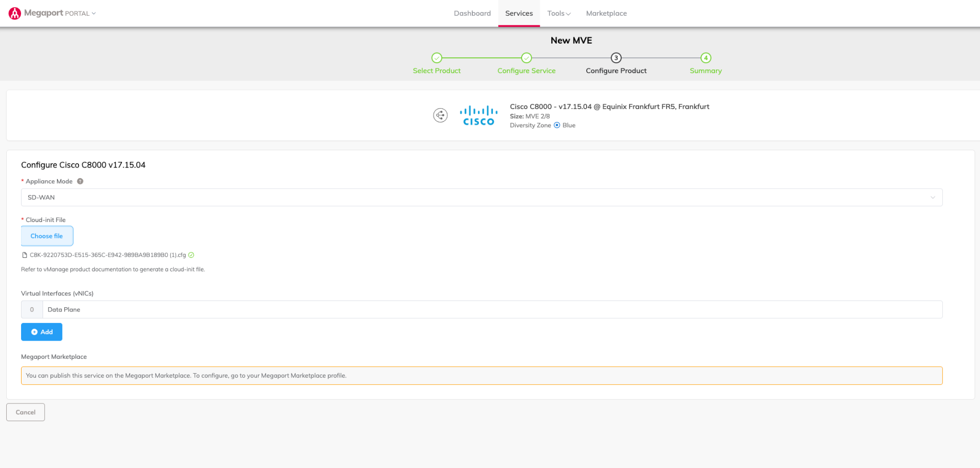Click the Size MVE 2/8 text
The image size is (980, 468).
[530, 116]
